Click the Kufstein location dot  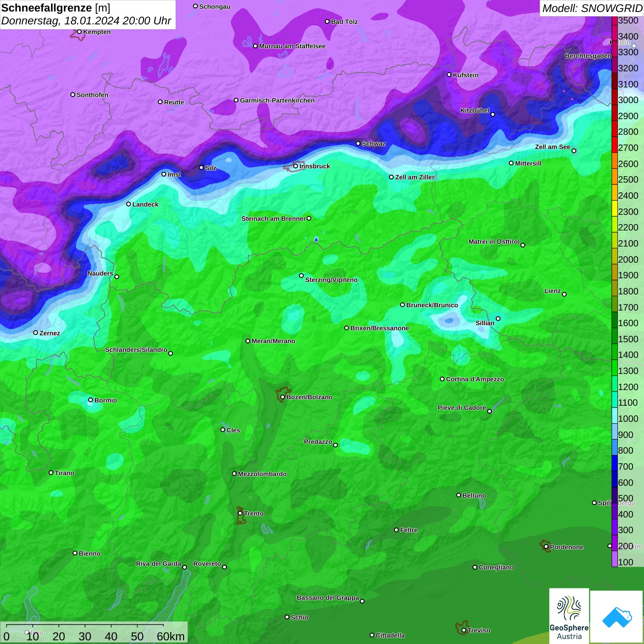pos(449,75)
